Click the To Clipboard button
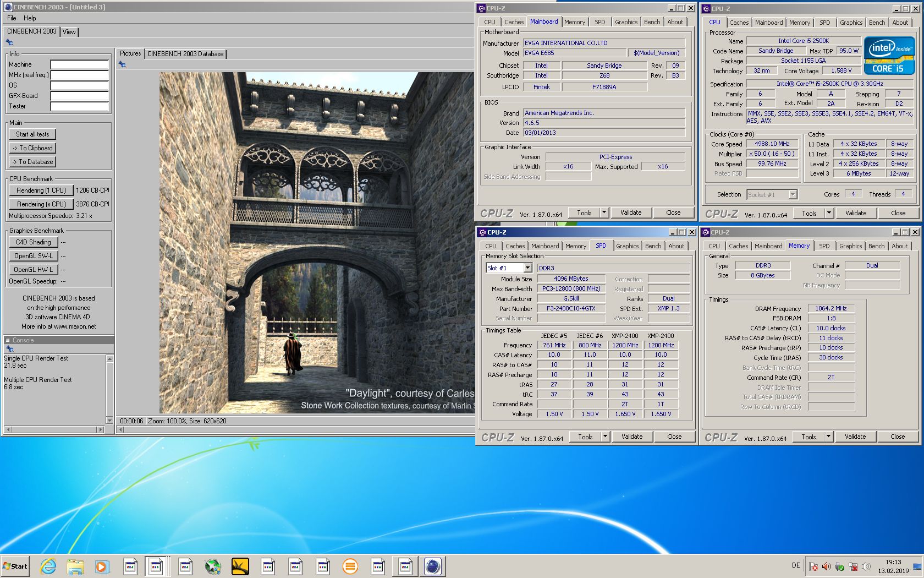 [x=32, y=148]
